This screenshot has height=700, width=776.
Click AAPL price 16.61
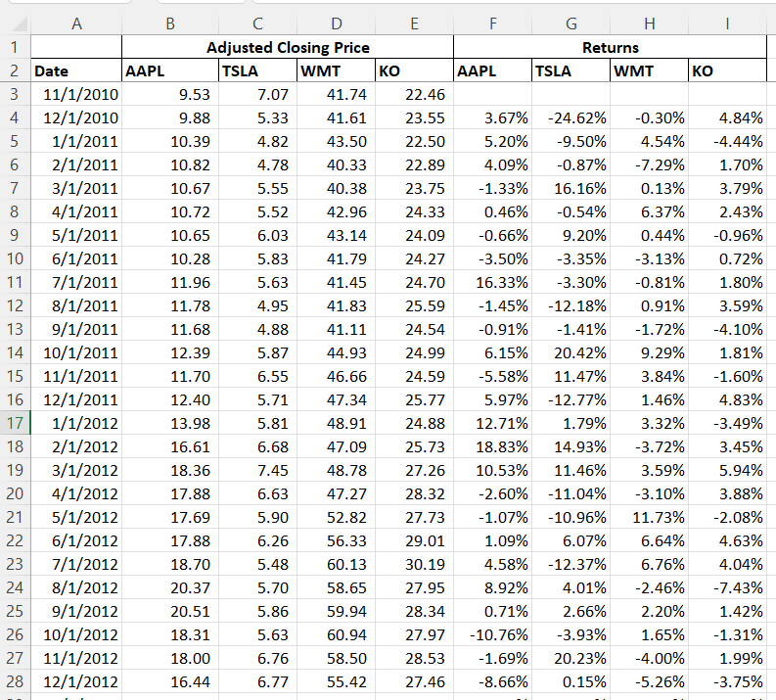(169, 446)
